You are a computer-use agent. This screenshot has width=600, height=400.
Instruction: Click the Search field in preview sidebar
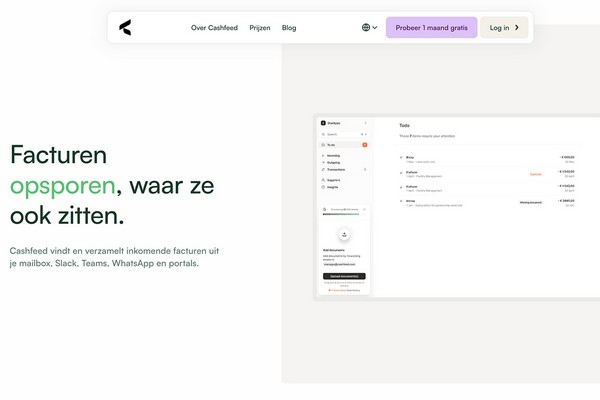(x=344, y=134)
